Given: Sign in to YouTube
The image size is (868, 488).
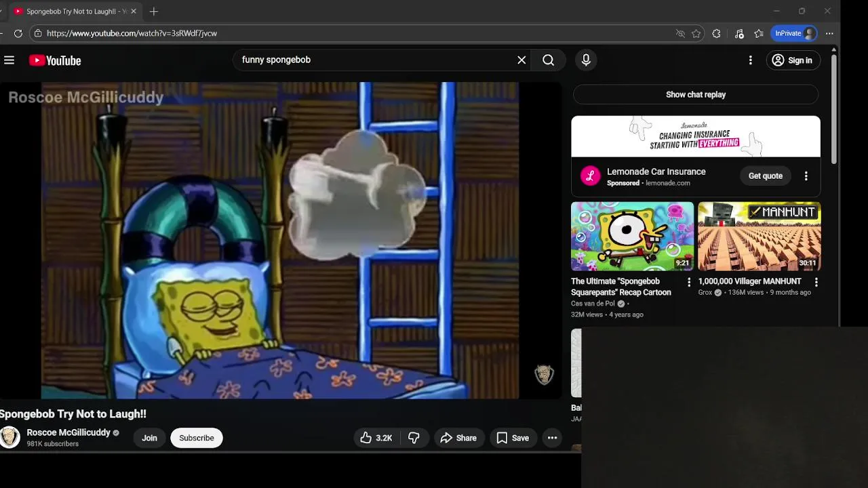Looking at the screenshot, I should (x=793, y=60).
